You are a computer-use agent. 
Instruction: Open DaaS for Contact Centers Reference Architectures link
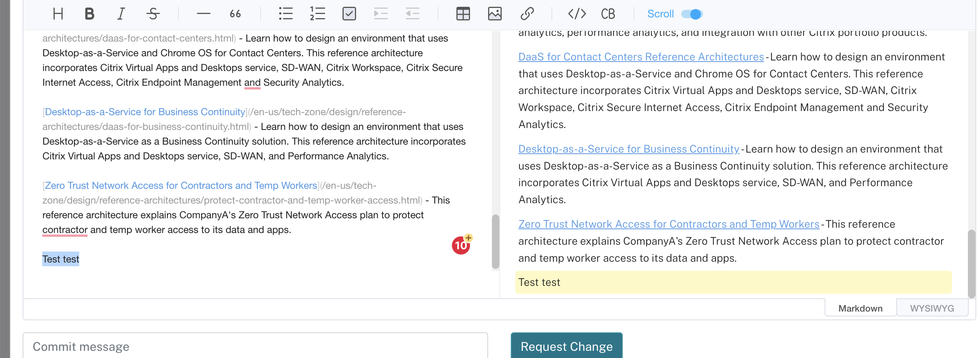pyautogui.click(x=641, y=57)
